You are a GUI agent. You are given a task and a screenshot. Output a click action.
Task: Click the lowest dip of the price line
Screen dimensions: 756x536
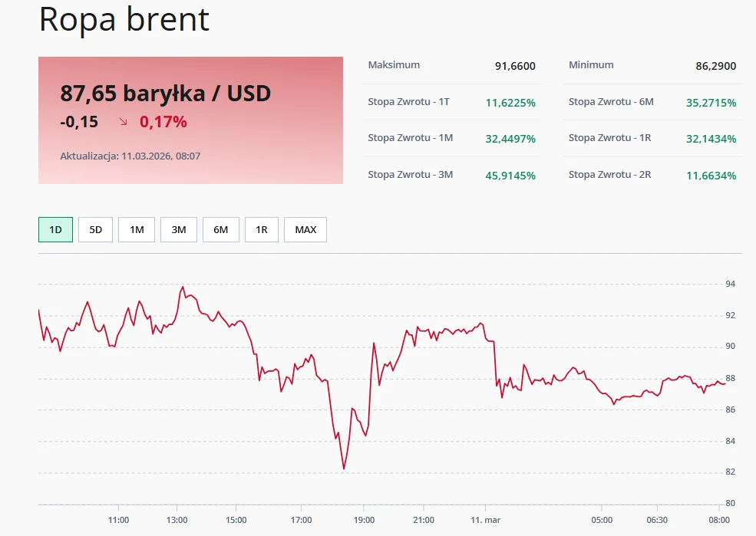click(343, 468)
